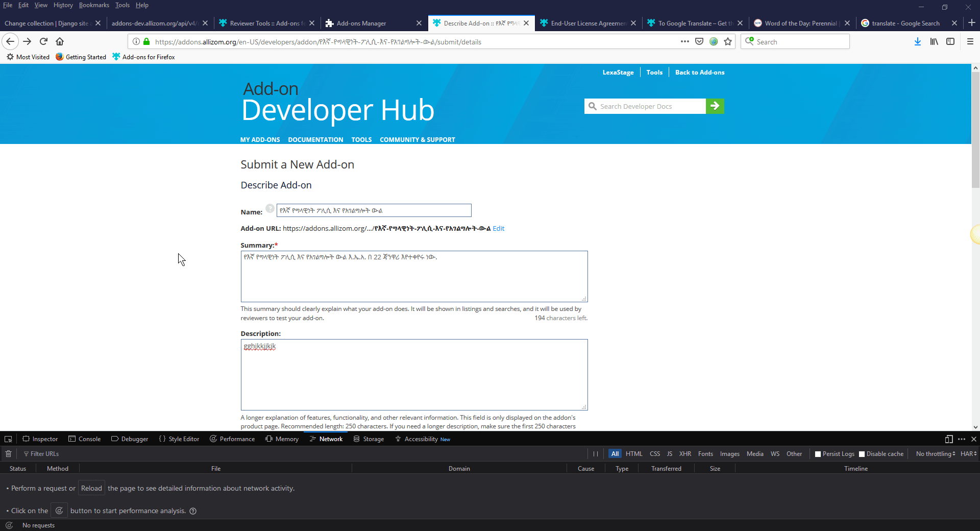
Task: Click the help question mark next to Name
Action: (x=270, y=208)
